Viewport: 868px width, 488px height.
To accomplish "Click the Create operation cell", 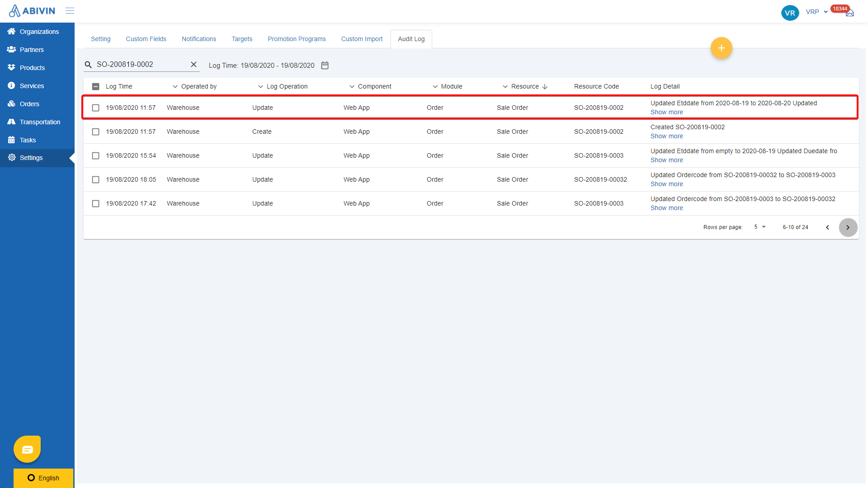I will (262, 132).
